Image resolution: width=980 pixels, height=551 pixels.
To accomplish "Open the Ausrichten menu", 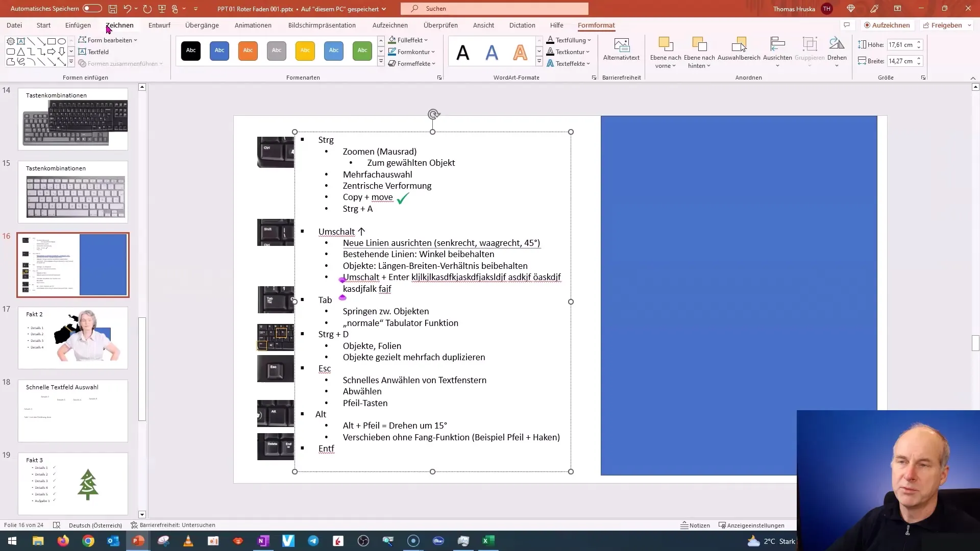I will tap(777, 52).
